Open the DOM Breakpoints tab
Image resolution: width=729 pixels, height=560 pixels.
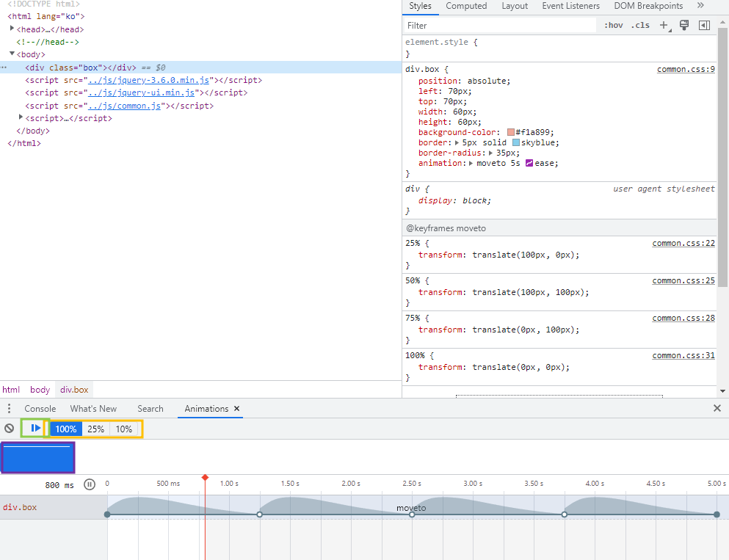click(648, 6)
